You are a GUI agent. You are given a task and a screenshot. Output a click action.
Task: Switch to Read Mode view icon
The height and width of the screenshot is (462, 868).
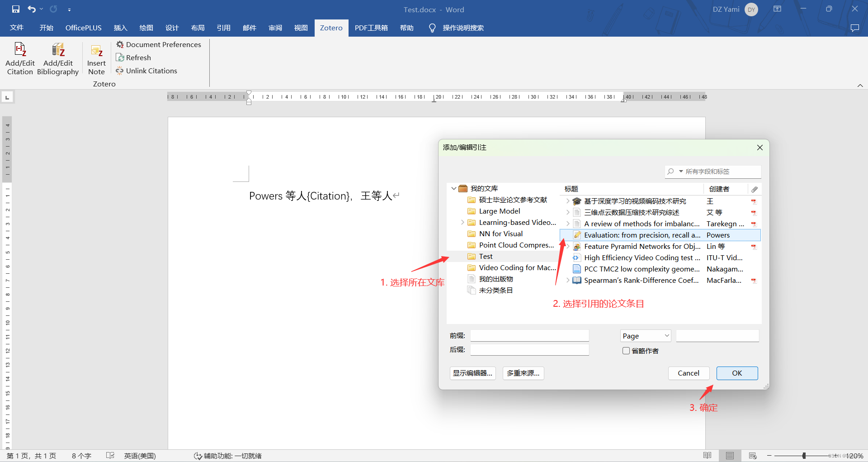[708, 456]
